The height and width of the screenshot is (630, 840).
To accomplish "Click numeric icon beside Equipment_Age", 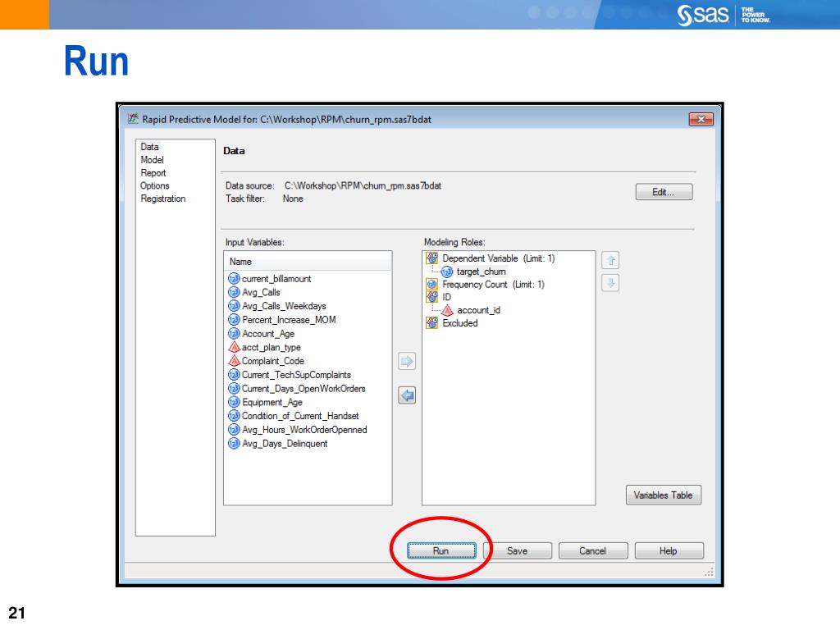I will pos(234,402).
